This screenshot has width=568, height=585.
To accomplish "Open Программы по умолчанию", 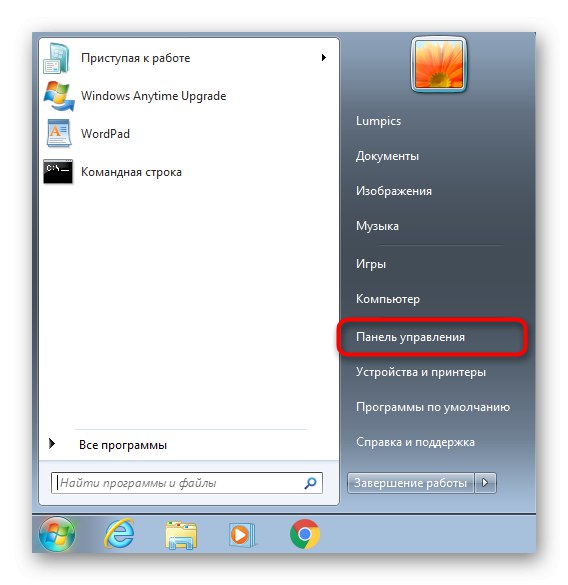I will click(433, 407).
